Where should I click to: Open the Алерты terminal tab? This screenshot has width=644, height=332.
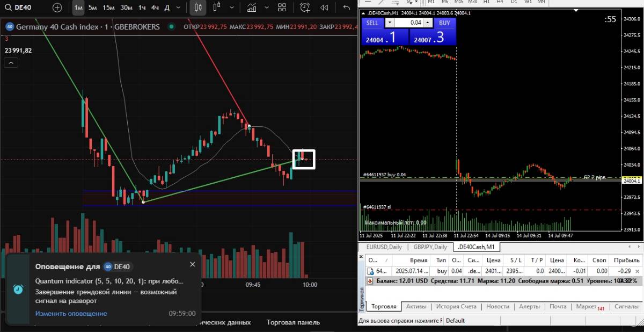529,307
